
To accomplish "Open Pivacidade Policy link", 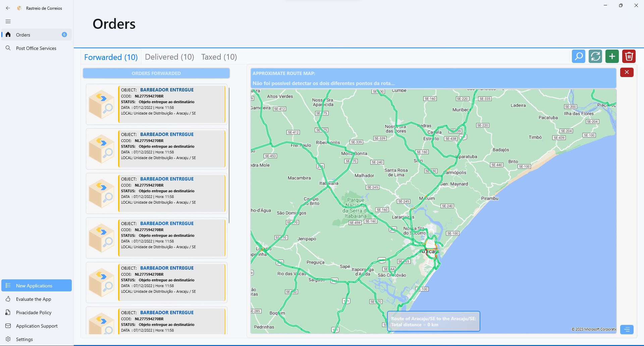I will [34, 313].
